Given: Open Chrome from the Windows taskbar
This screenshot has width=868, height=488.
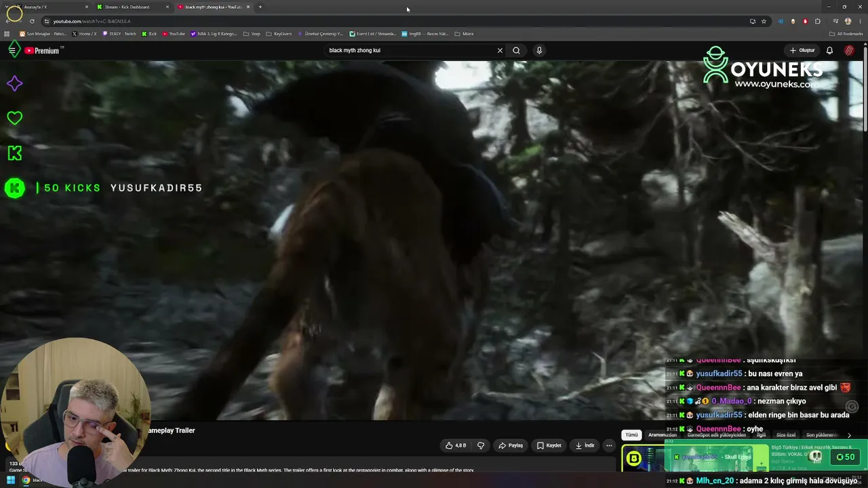Looking at the screenshot, I should (x=26, y=481).
